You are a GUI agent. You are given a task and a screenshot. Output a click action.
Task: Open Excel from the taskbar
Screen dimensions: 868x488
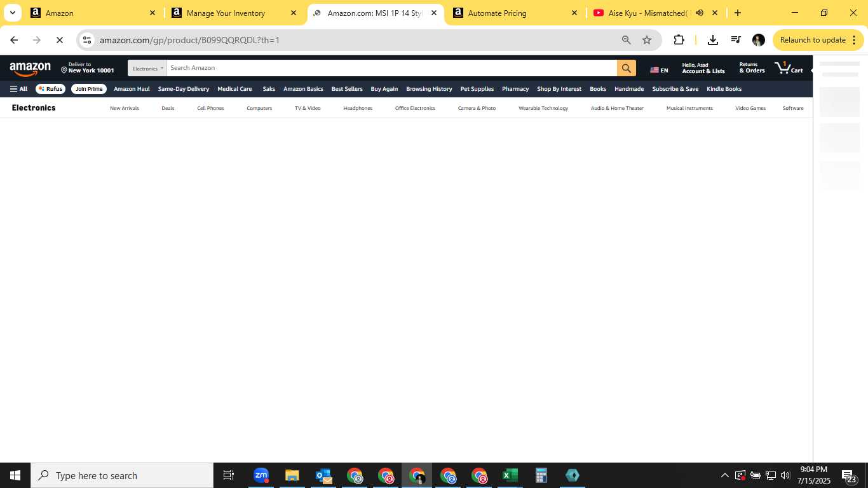(510, 475)
